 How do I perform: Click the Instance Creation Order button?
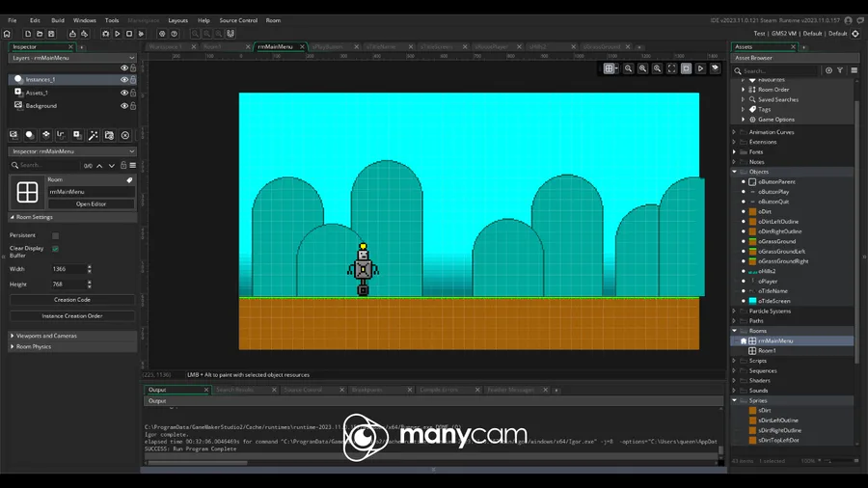(x=72, y=316)
